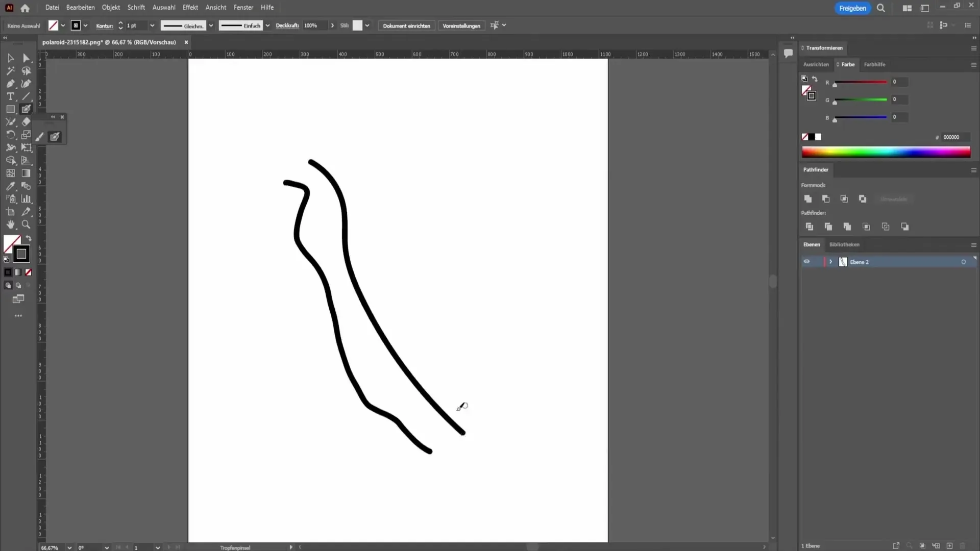
Task: Click the Freigeben button
Action: 852,8
